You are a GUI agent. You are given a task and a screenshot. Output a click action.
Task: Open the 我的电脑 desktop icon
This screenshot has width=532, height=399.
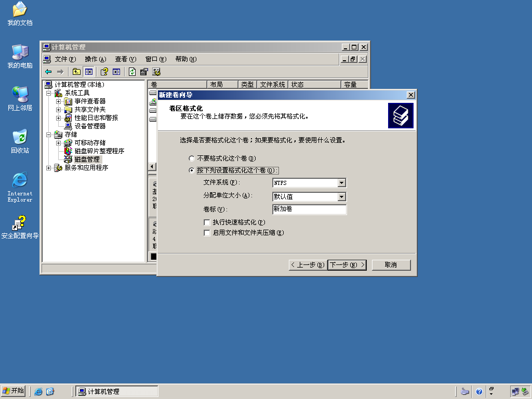20,56
